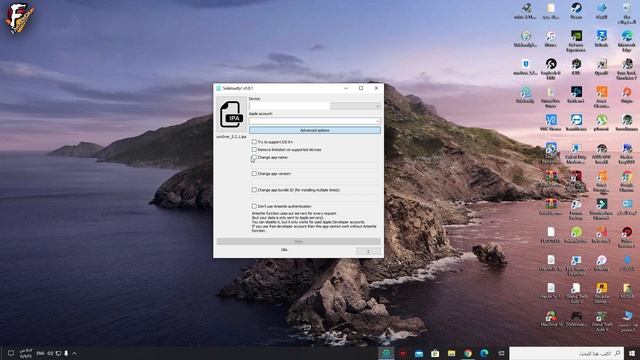This screenshot has width=640, height=360.
Task: Open the Google Chrome desktop shortcut
Action: 627,181
